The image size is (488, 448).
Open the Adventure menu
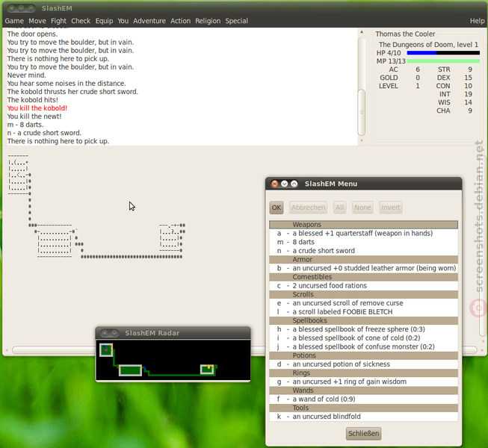coord(149,21)
